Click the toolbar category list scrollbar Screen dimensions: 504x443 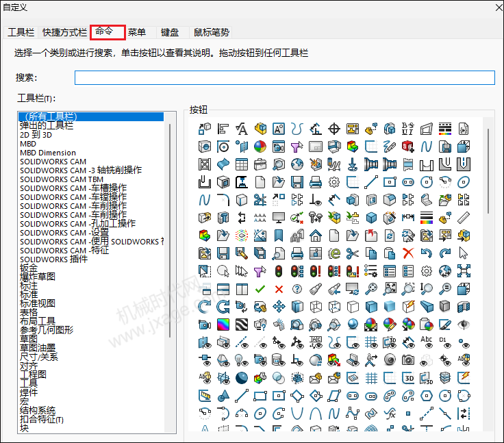(170, 230)
